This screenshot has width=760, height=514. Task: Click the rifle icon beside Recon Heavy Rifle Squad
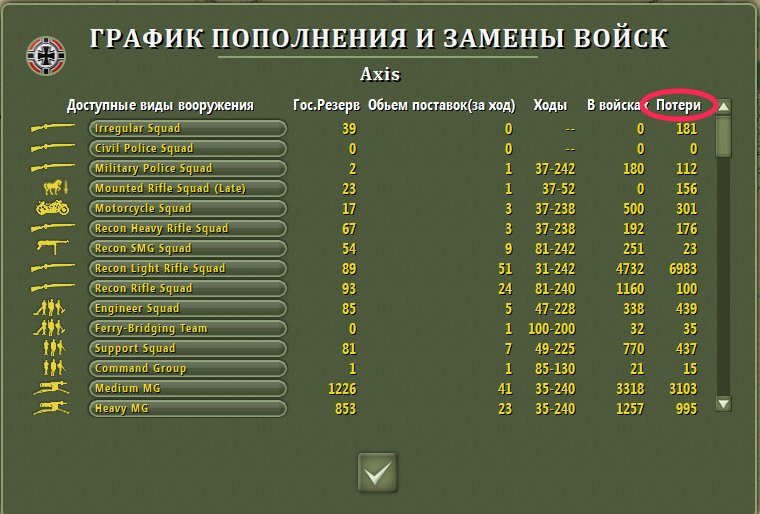(x=53, y=227)
